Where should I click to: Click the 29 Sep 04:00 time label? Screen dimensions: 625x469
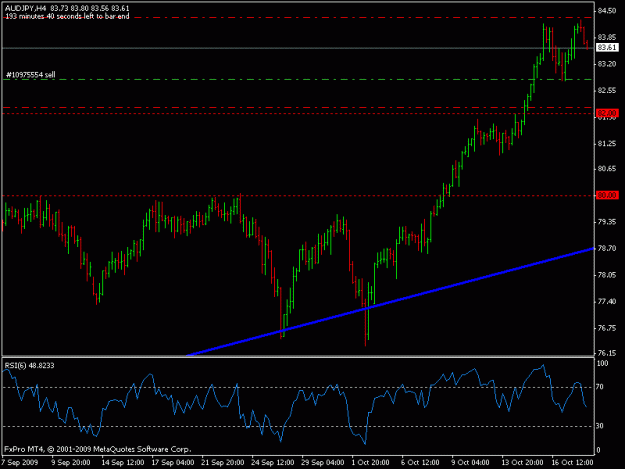tap(323, 462)
